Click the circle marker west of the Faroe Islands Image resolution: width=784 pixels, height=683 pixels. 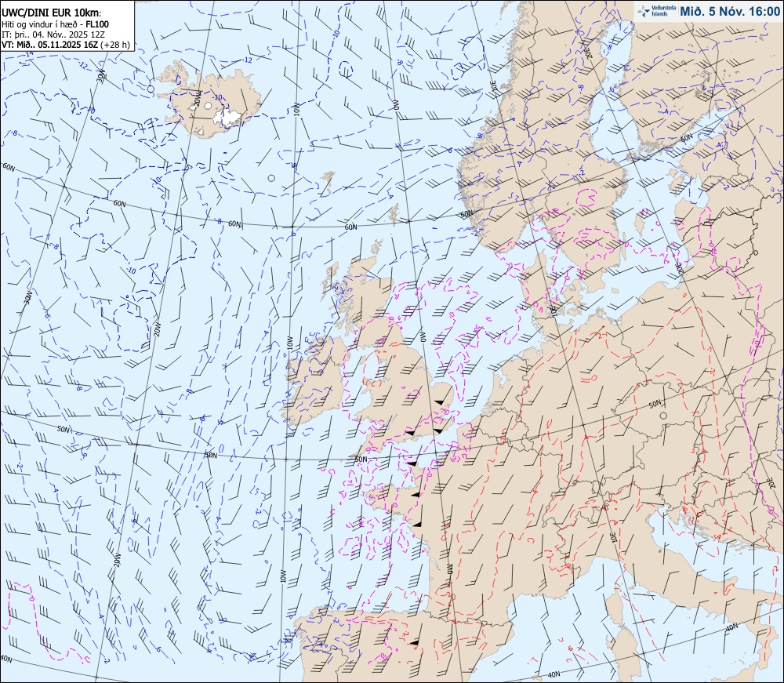(x=271, y=178)
